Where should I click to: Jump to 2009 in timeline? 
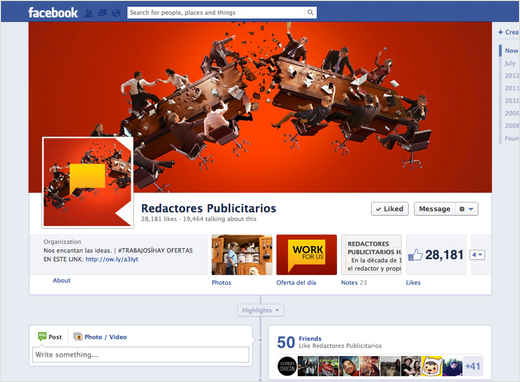click(x=512, y=113)
